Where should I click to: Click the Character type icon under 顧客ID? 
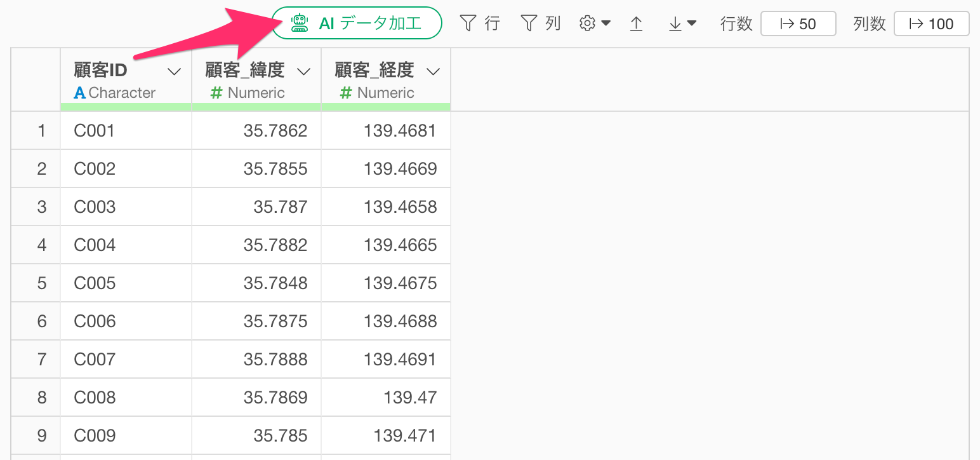[x=79, y=93]
